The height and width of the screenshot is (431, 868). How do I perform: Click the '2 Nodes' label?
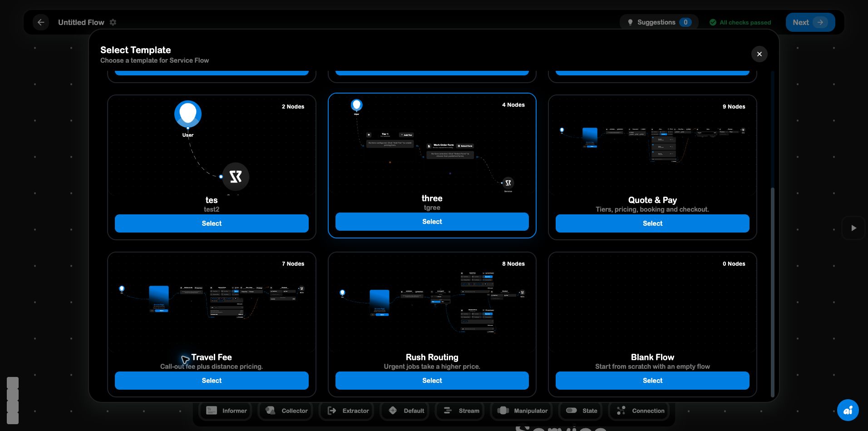point(293,107)
